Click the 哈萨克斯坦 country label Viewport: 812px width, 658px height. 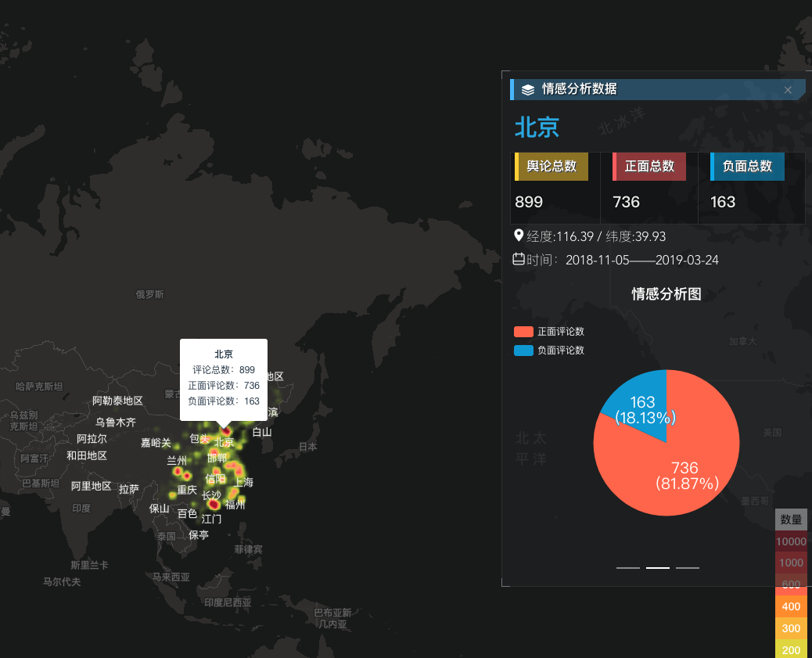(x=39, y=387)
